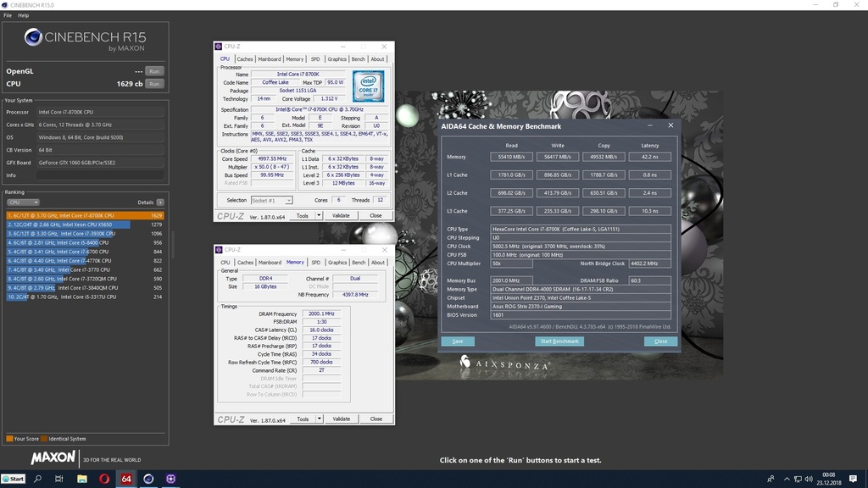The height and width of the screenshot is (488, 868).
Task: Switch to CPU tab in lower CPU-Z
Action: coord(225,263)
